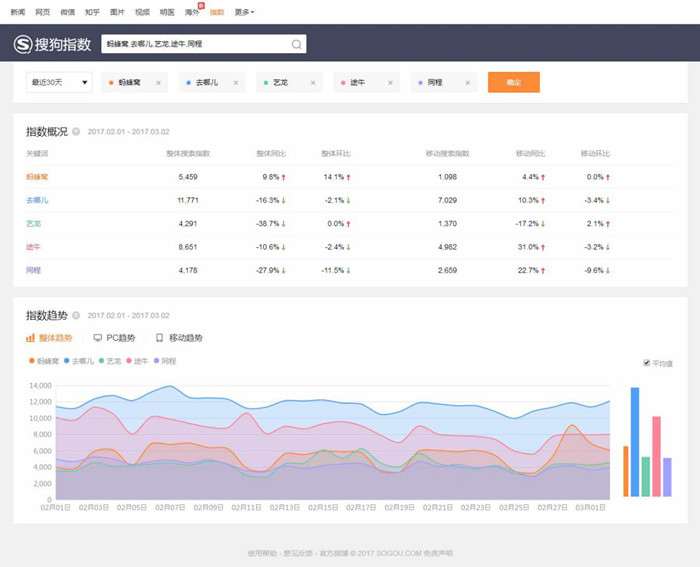Click the green 艺龙 average bar

(646, 476)
